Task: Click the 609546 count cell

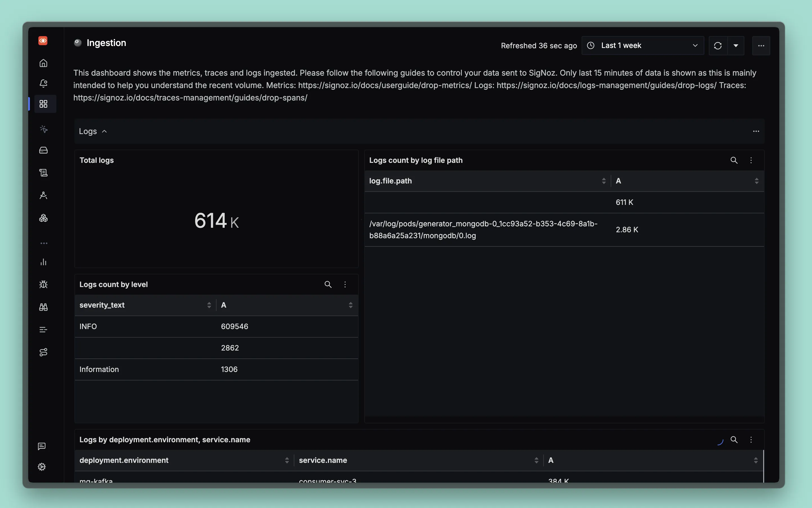Action: point(235,327)
